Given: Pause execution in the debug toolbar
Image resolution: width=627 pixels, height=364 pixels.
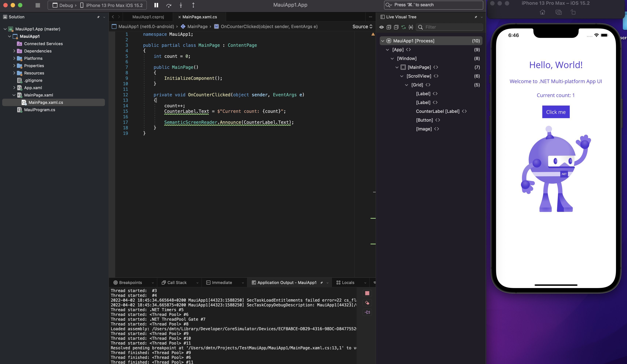Looking at the screenshot, I should click(x=156, y=5).
